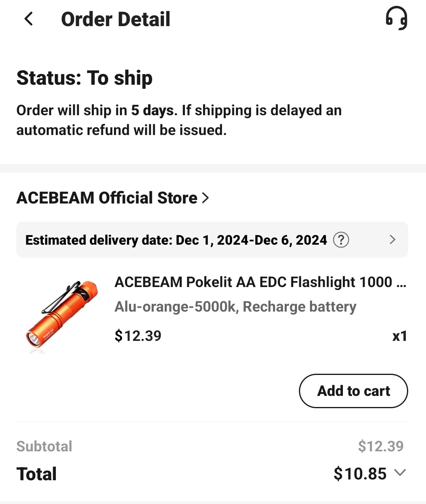Tap the Order Detail page title
426x504 pixels.
tap(116, 19)
